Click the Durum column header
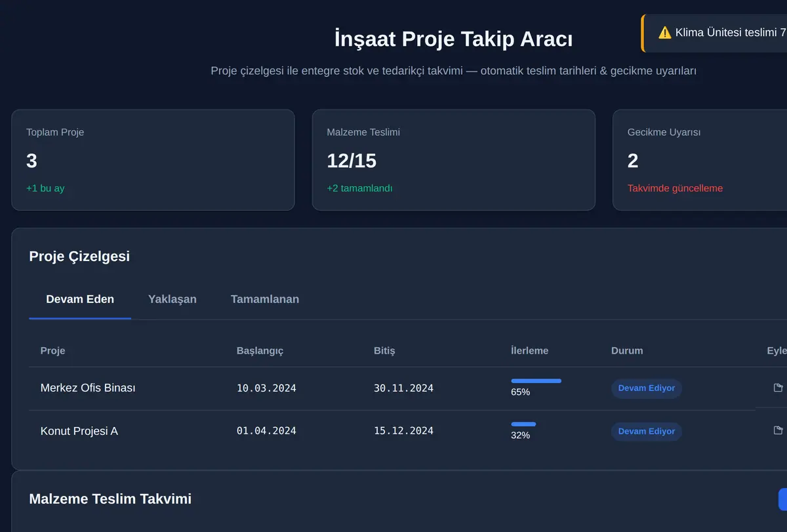Viewport: 787px width, 532px height. [x=627, y=350]
